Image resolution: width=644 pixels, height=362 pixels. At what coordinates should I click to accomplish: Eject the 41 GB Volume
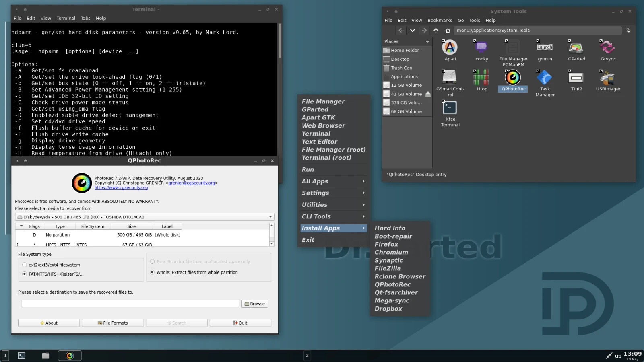point(428,94)
